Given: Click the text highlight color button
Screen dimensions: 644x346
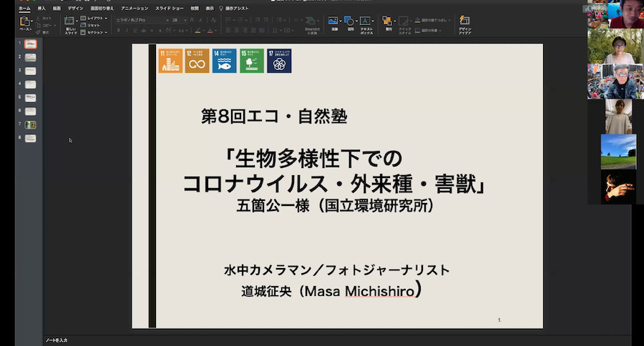Looking at the screenshot, I should (198, 30).
